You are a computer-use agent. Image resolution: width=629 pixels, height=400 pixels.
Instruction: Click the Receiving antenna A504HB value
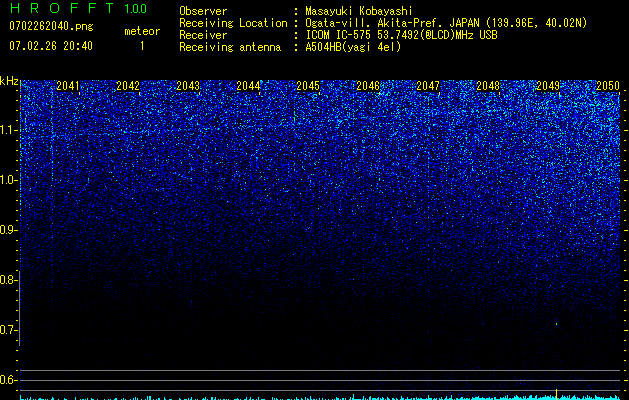[353, 47]
